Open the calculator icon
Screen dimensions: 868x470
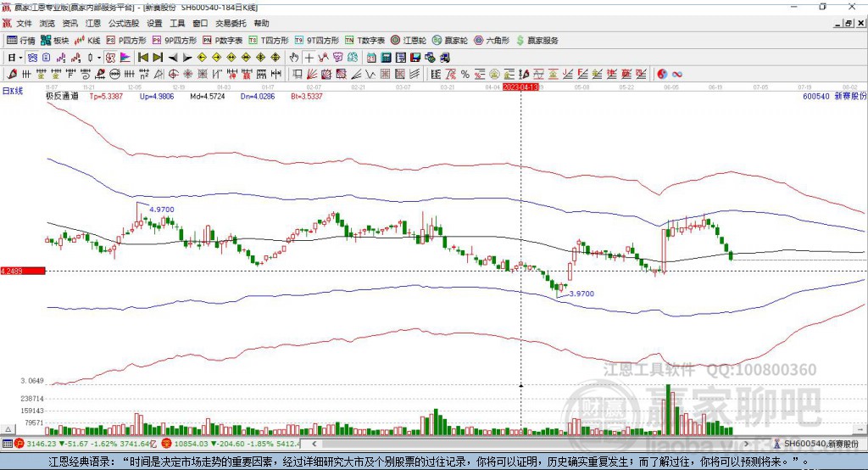386,58
